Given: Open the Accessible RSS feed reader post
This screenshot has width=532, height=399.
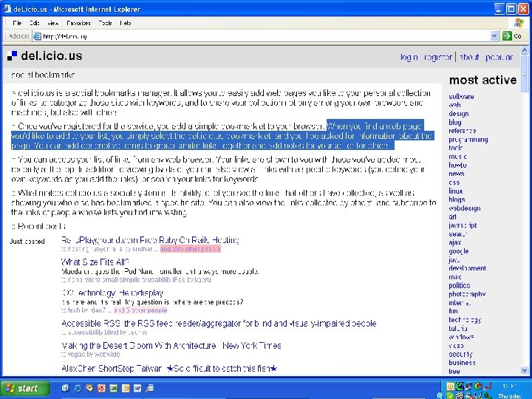Looking at the screenshot, I should tap(219, 324).
